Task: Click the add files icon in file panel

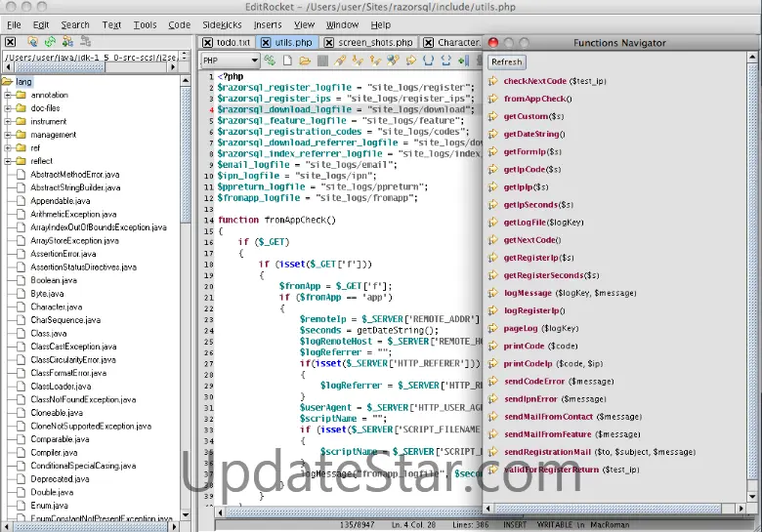Action: (x=67, y=42)
